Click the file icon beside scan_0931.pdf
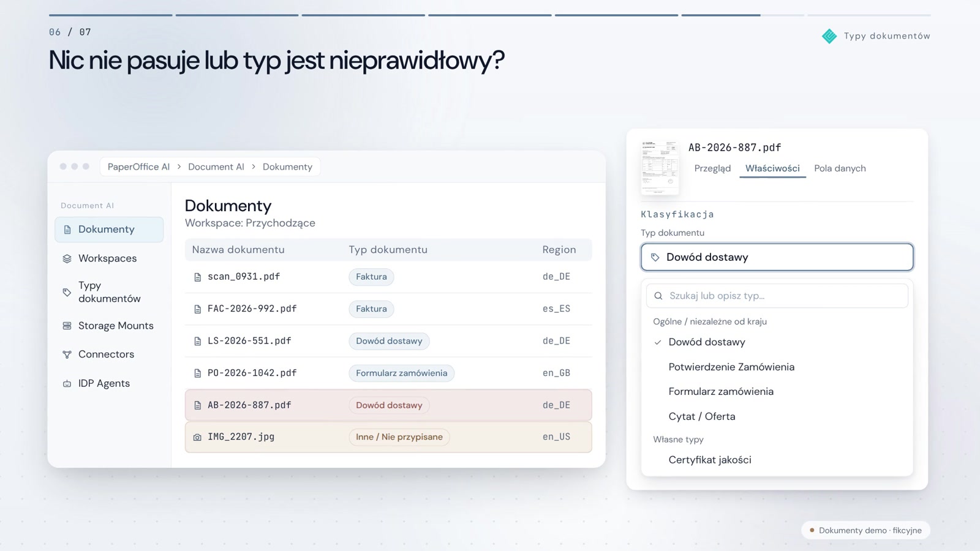The width and height of the screenshot is (980, 551). click(x=197, y=277)
